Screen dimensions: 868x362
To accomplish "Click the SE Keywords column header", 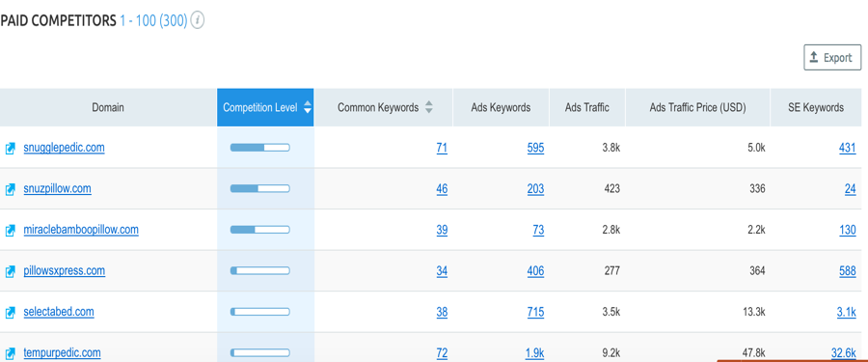I will (x=816, y=107).
